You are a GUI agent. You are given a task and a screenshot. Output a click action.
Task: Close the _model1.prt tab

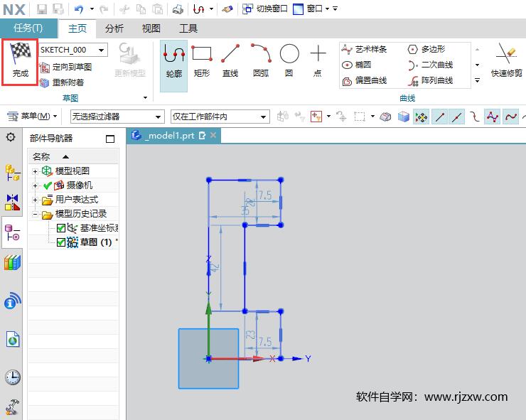213,135
